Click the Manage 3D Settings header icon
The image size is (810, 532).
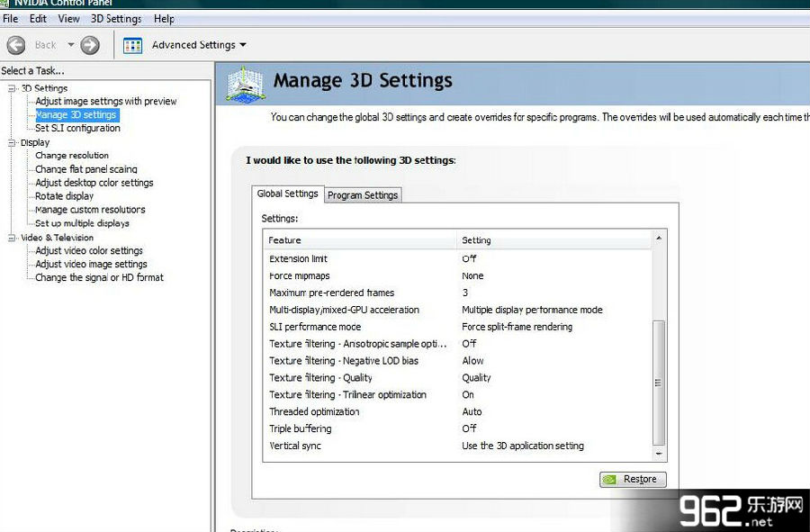246,84
